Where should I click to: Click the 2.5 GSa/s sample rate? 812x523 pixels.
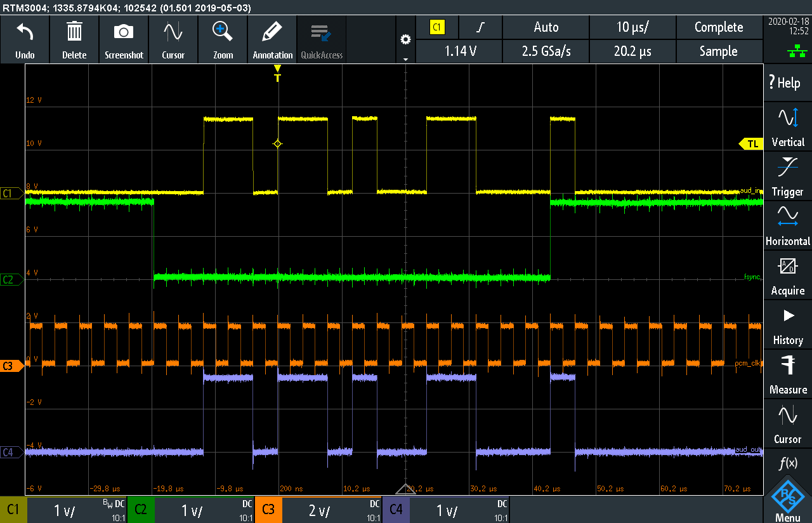coord(546,51)
